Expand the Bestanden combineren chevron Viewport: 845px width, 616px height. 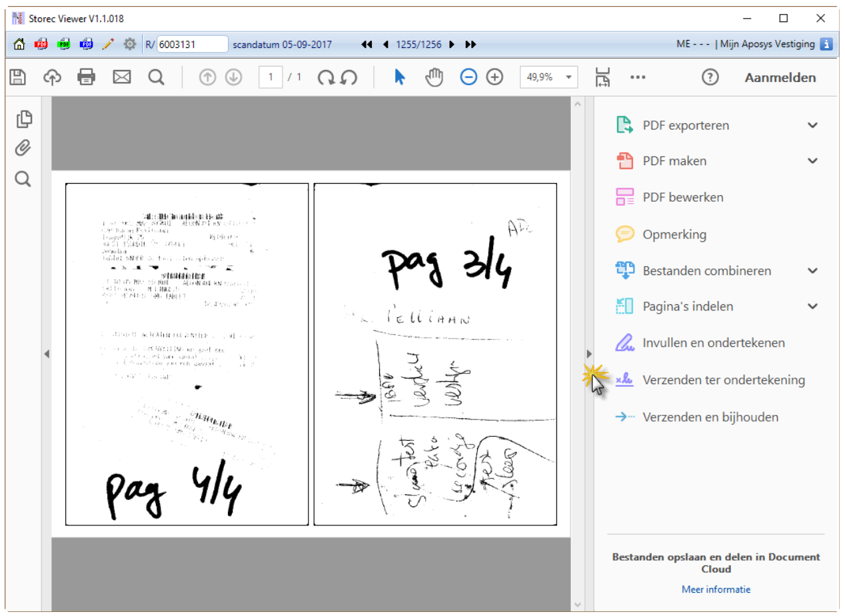[812, 270]
